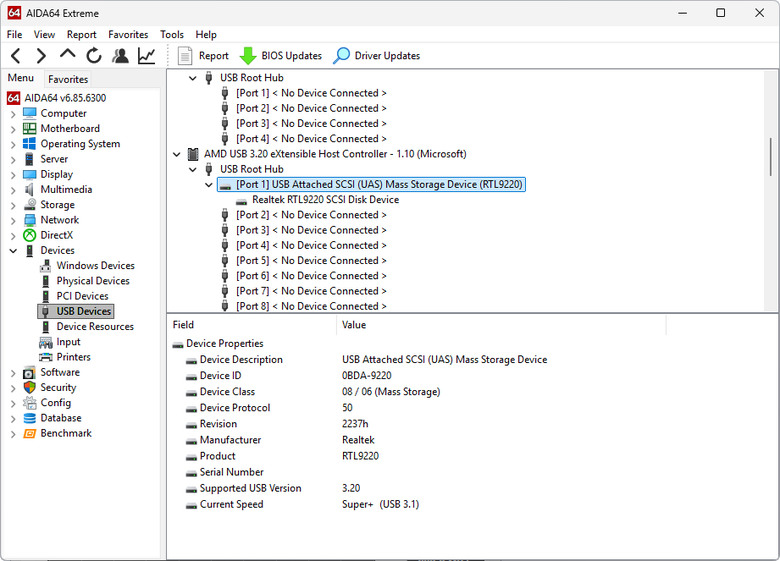Screen dimensions: 780x561
Task: Select the Device ID value 0BDA-9220
Action: click(x=367, y=375)
